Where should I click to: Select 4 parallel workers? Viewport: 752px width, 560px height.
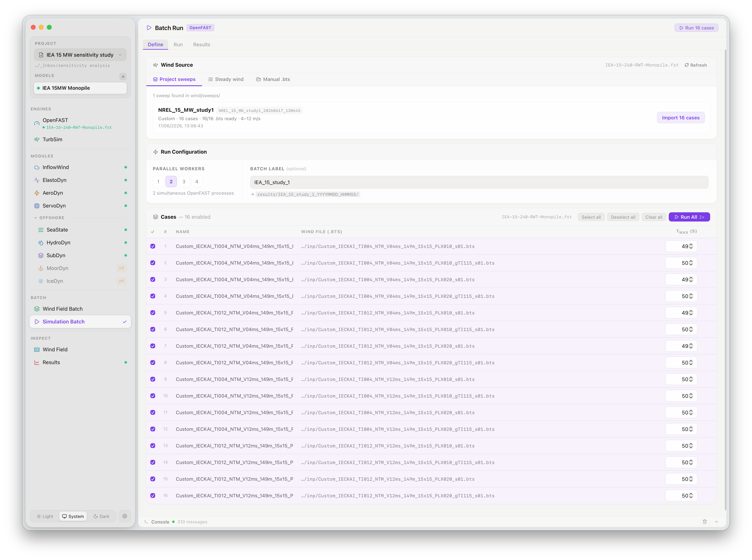197,182
